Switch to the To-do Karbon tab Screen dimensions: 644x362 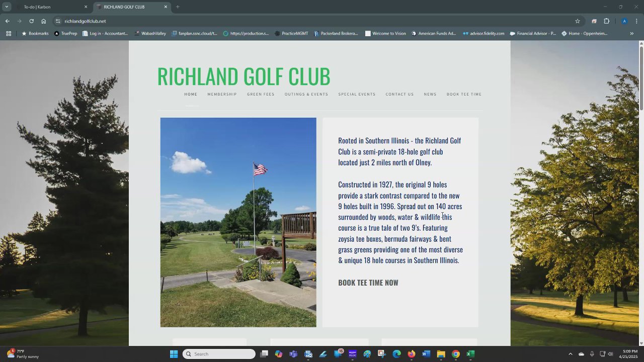tap(50, 7)
